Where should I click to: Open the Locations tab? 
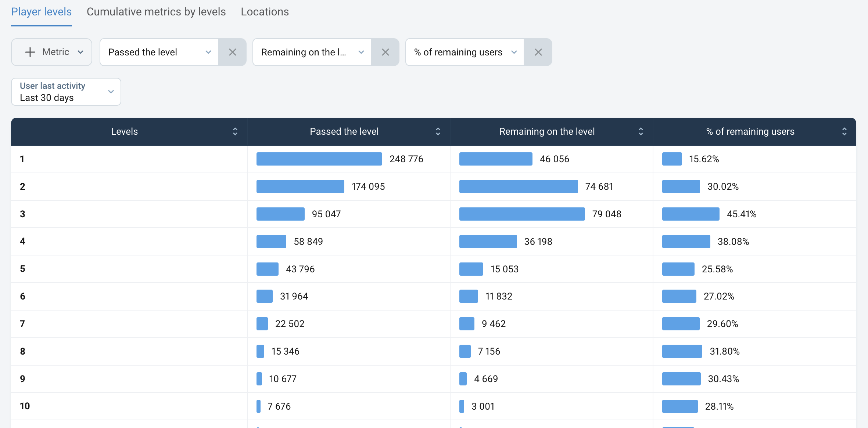point(265,12)
